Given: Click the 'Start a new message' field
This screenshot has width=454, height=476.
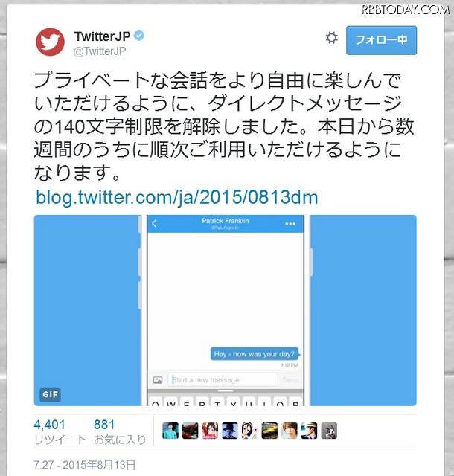Looking at the screenshot, I should click(x=223, y=380).
